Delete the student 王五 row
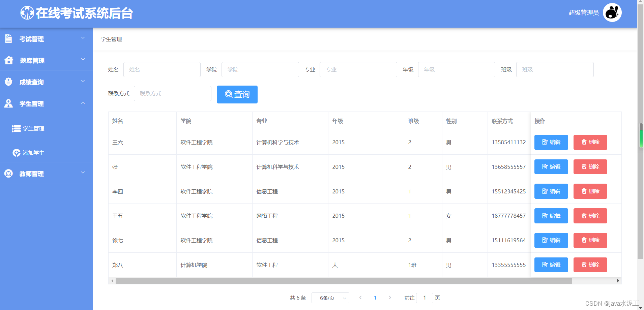 coord(590,216)
